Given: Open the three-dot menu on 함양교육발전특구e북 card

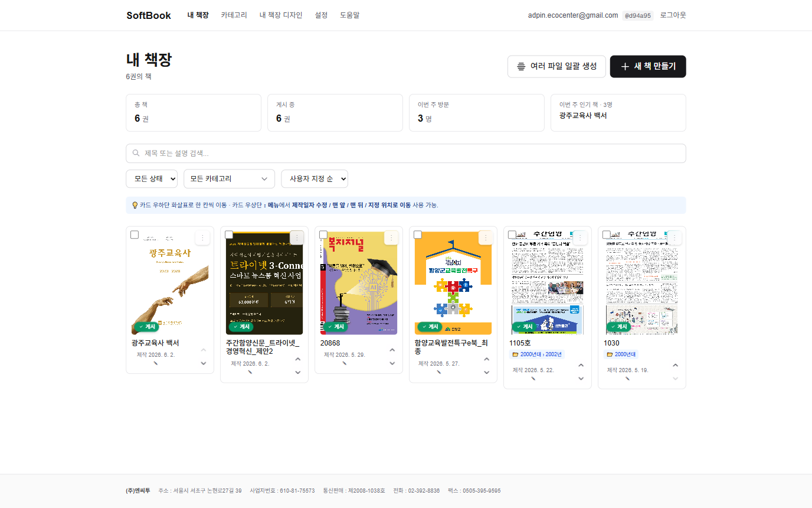Looking at the screenshot, I should 486,237.
